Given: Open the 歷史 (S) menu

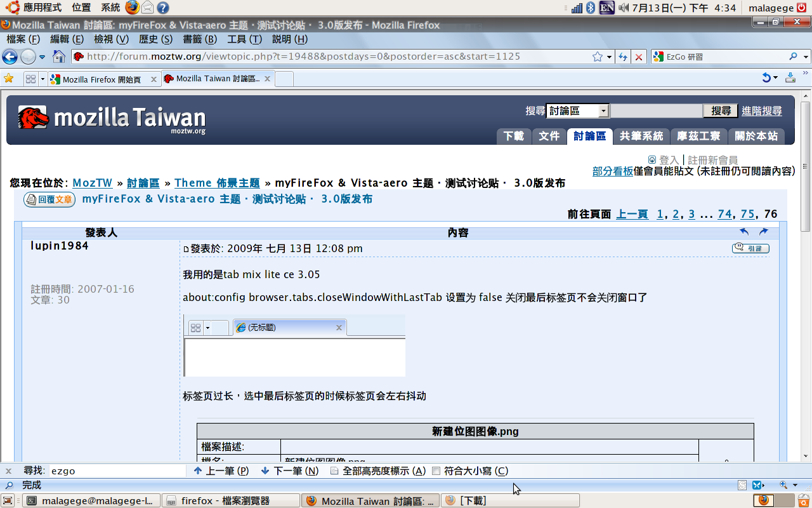Looking at the screenshot, I should coord(155,39).
